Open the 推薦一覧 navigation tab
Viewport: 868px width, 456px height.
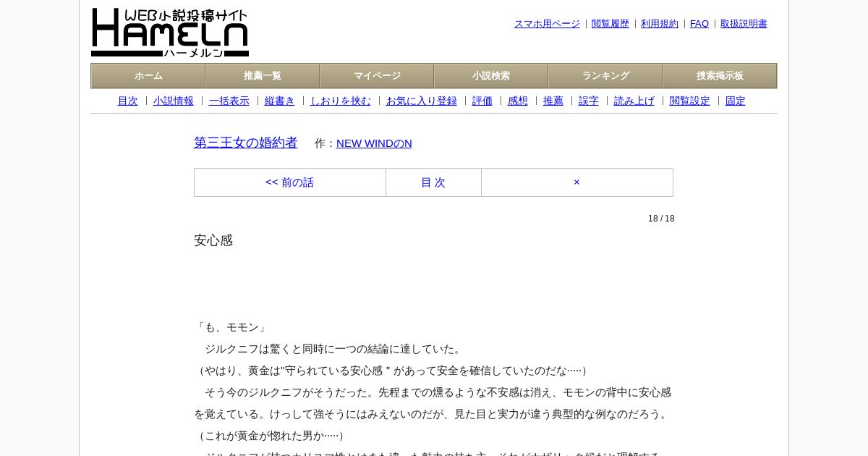(263, 76)
